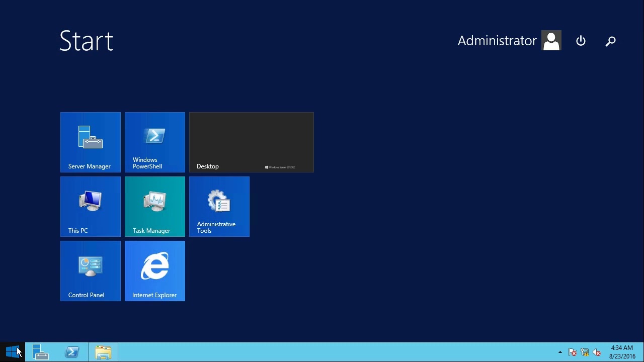This screenshot has width=644, height=362.
Task: Click the muted speaker volume tray icon
Action: tap(597, 352)
